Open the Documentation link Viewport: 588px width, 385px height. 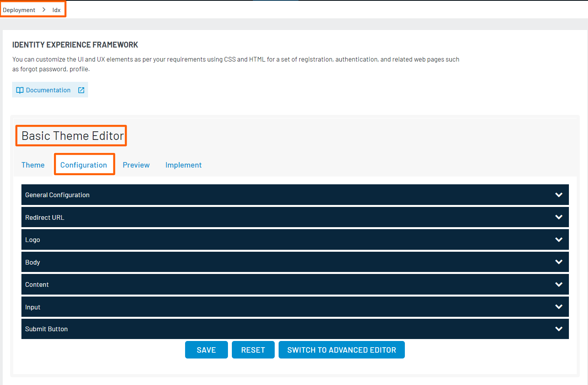point(48,90)
